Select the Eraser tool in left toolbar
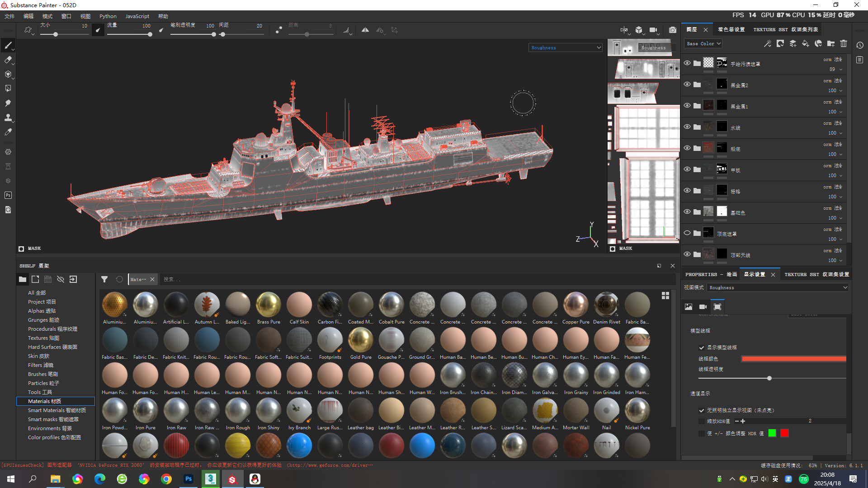The width and height of the screenshot is (868, 488). point(8,60)
